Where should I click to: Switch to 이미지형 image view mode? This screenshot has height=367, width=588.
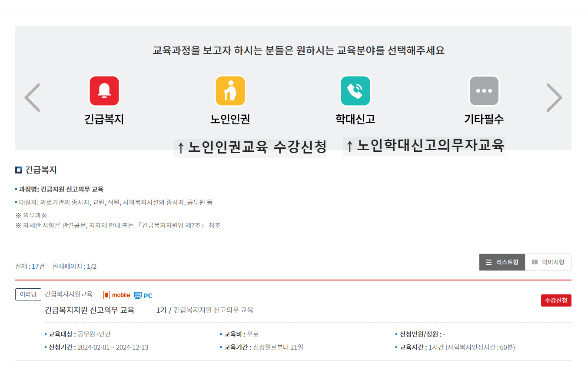(x=548, y=262)
